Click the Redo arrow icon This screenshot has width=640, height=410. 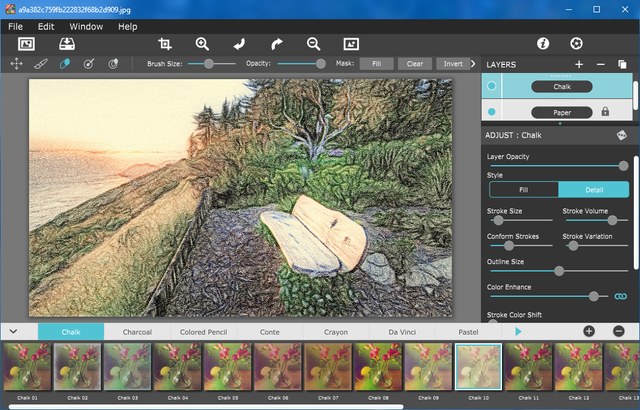(x=277, y=44)
